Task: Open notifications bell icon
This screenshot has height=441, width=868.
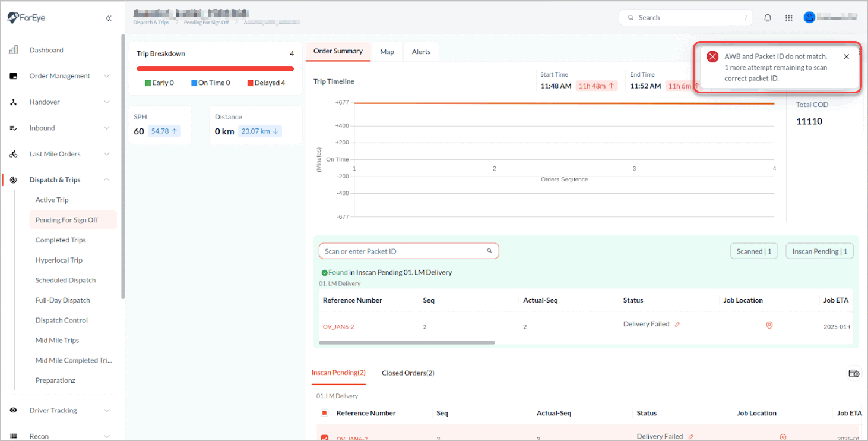Action: tap(768, 18)
